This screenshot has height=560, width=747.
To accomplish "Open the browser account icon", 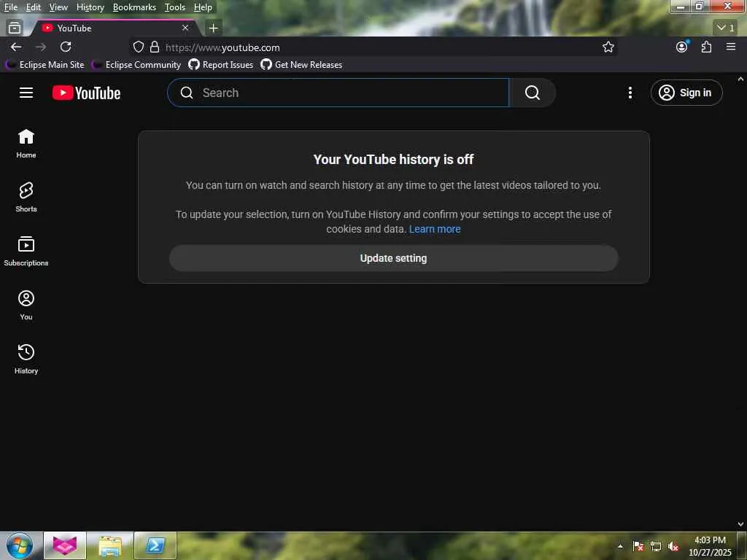I will [682, 47].
